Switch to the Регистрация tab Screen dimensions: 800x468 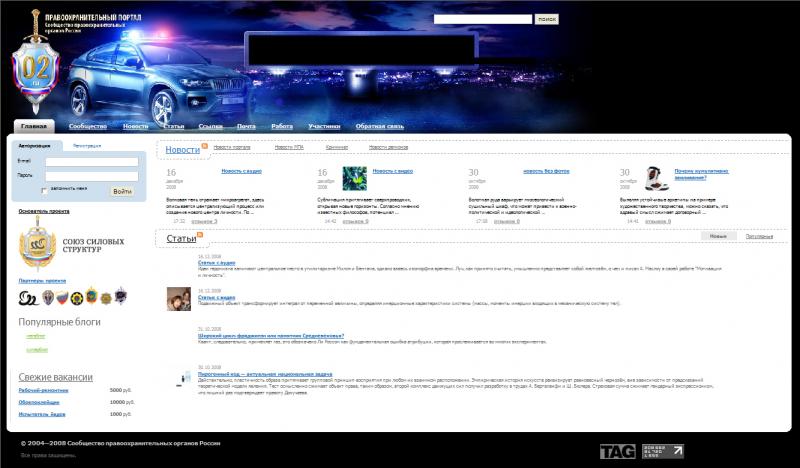87,145
